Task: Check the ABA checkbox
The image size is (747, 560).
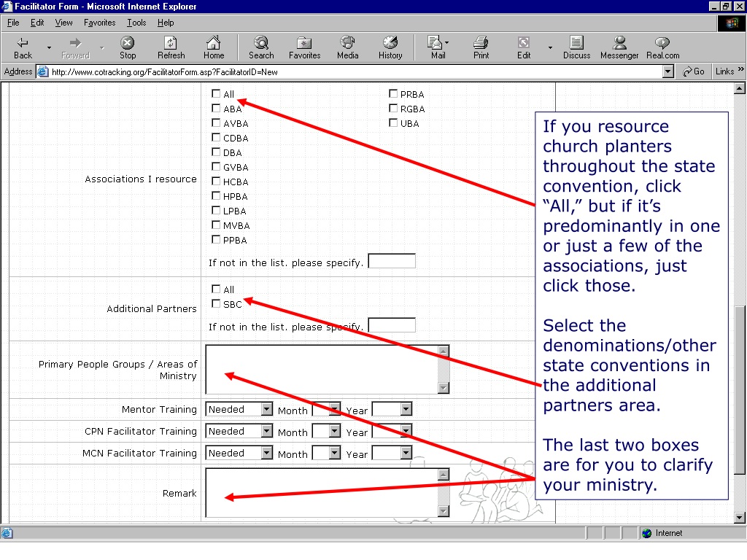Action: 216,108
